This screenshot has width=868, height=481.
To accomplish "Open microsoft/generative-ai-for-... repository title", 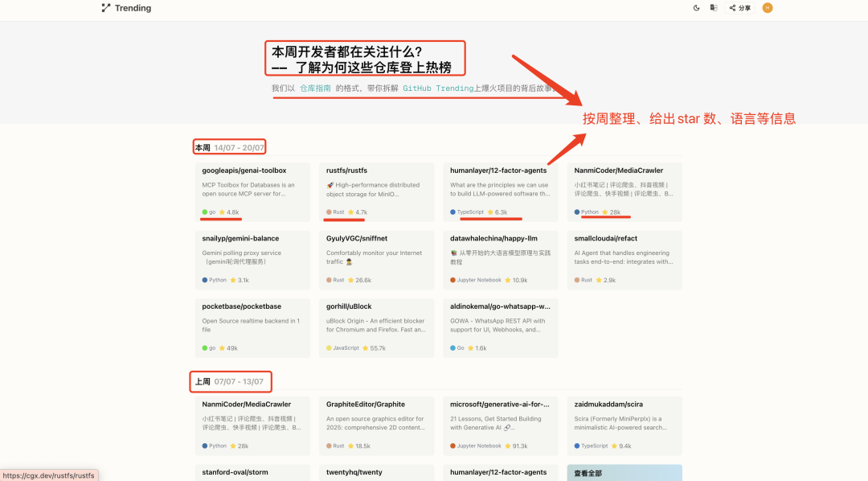I will click(x=500, y=405).
